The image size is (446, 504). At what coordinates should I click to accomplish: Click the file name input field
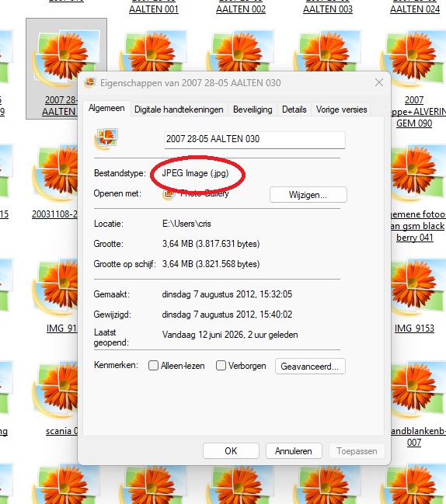click(255, 140)
